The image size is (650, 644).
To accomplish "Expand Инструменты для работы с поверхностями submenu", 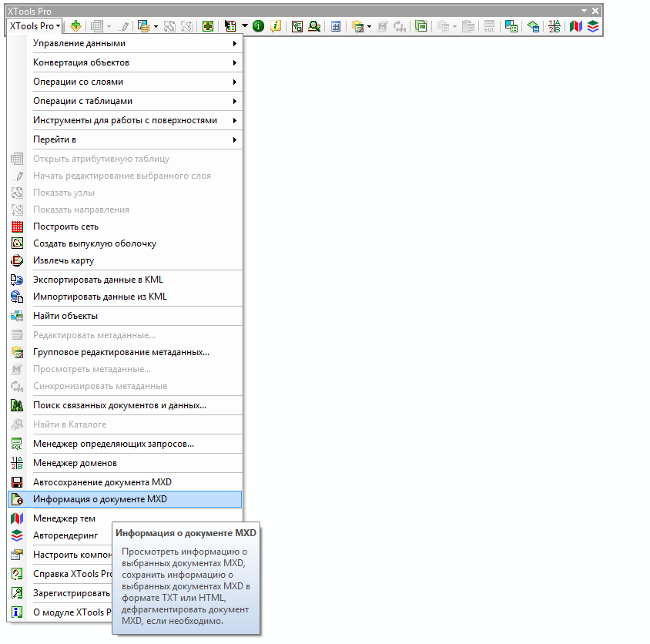I will 136,120.
